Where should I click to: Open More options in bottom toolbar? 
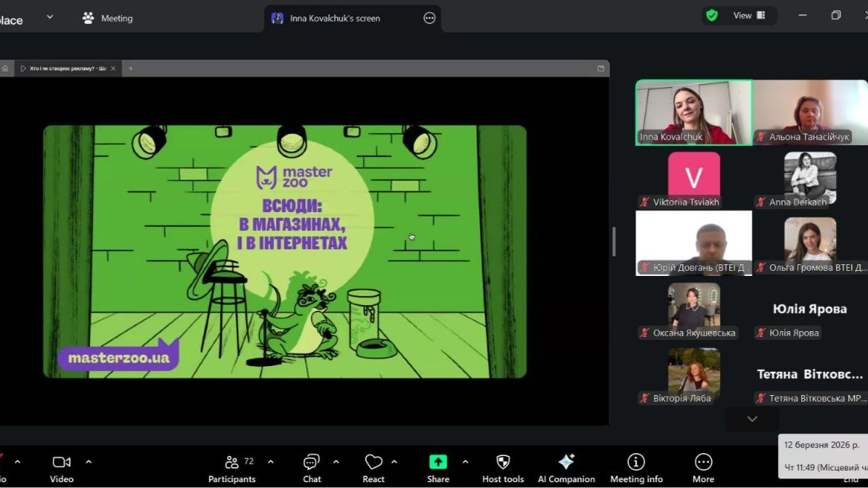pyautogui.click(x=702, y=463)
